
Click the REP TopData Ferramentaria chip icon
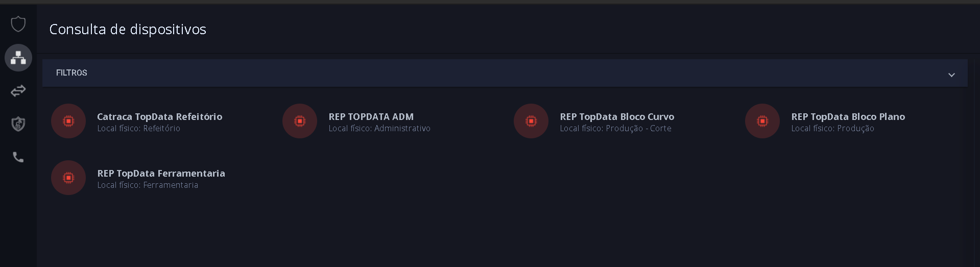[x=68, y=178]
